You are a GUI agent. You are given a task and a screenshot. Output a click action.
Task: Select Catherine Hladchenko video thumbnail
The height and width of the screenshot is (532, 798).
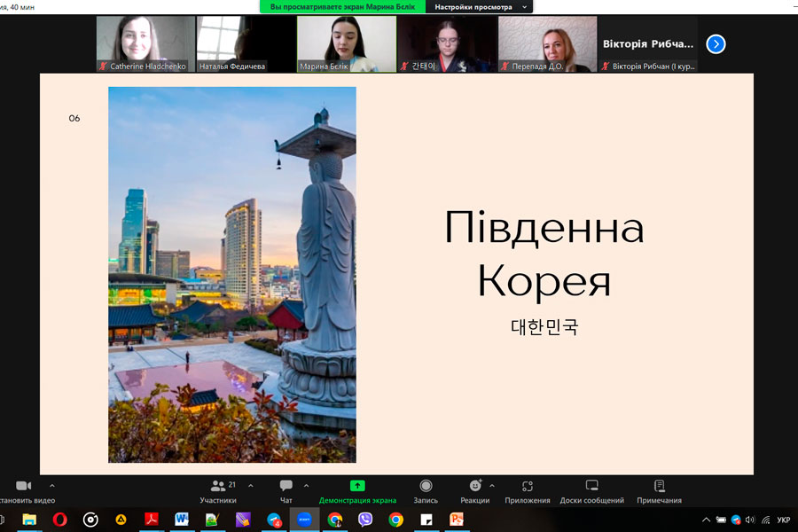(145, 43)
